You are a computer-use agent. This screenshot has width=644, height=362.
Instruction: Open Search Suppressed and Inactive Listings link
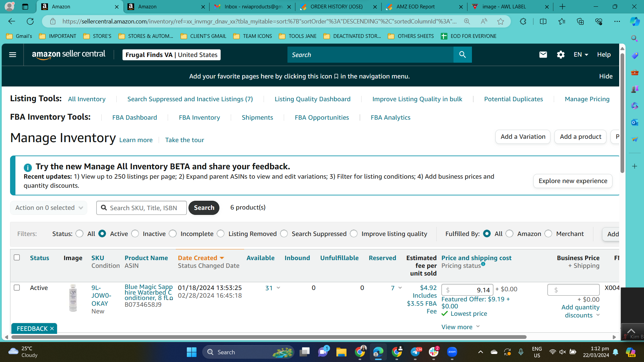[190, 99]
